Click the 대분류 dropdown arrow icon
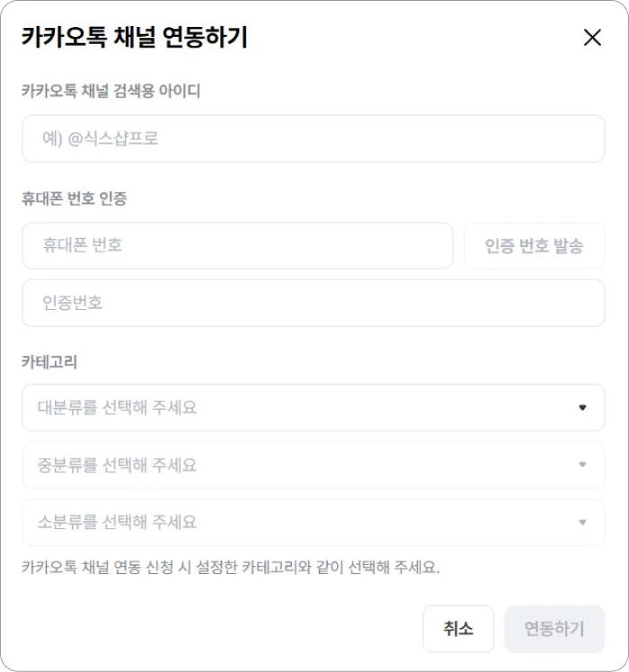Image resolution: width=629 pixels, height=672 pixels. [x=582, y=407]
